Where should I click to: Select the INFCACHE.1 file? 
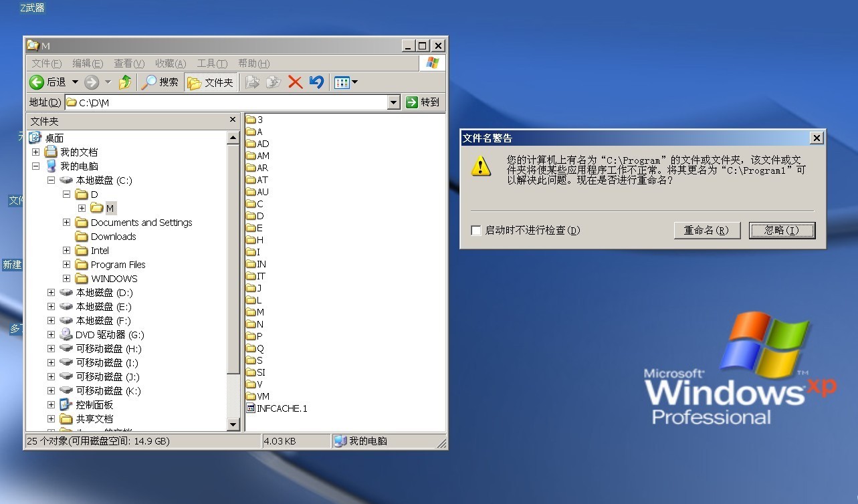pos(277,408)
